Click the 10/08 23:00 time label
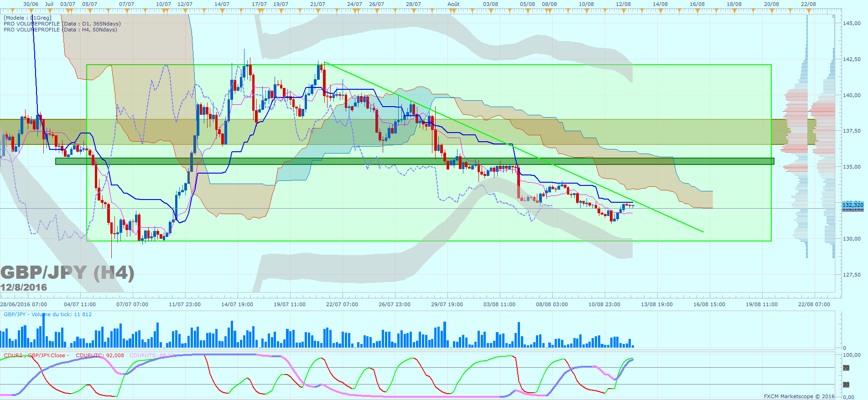This screenshot has height=400, width=868. 604,304
